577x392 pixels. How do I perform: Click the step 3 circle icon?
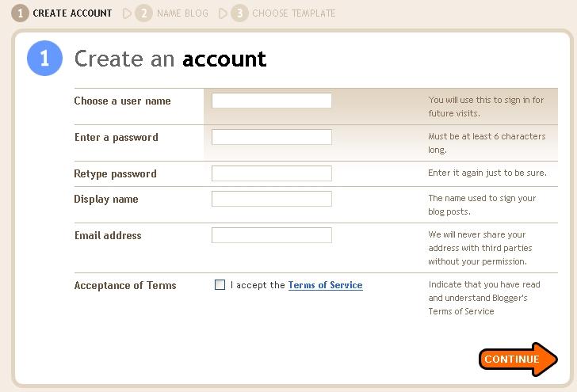pos(239,13)
